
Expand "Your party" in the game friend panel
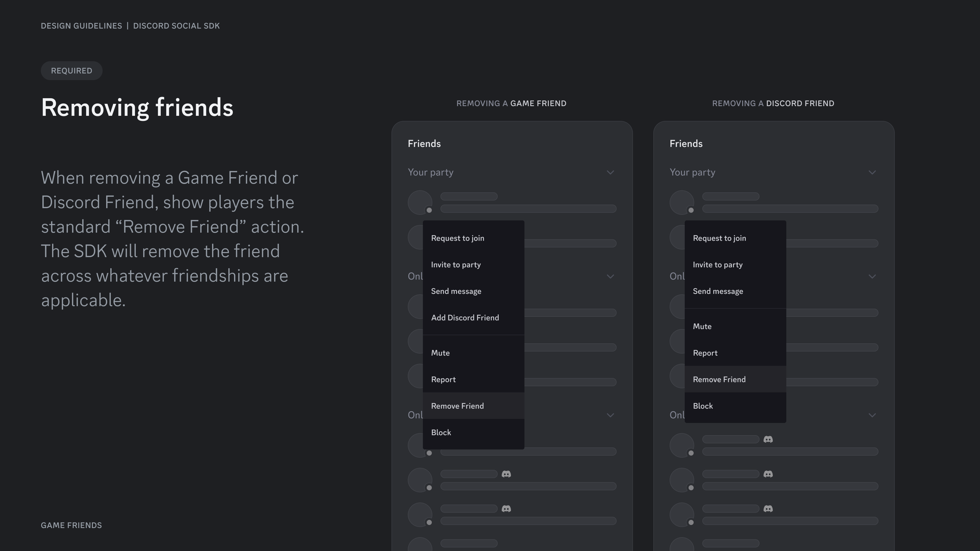point(611,172)
